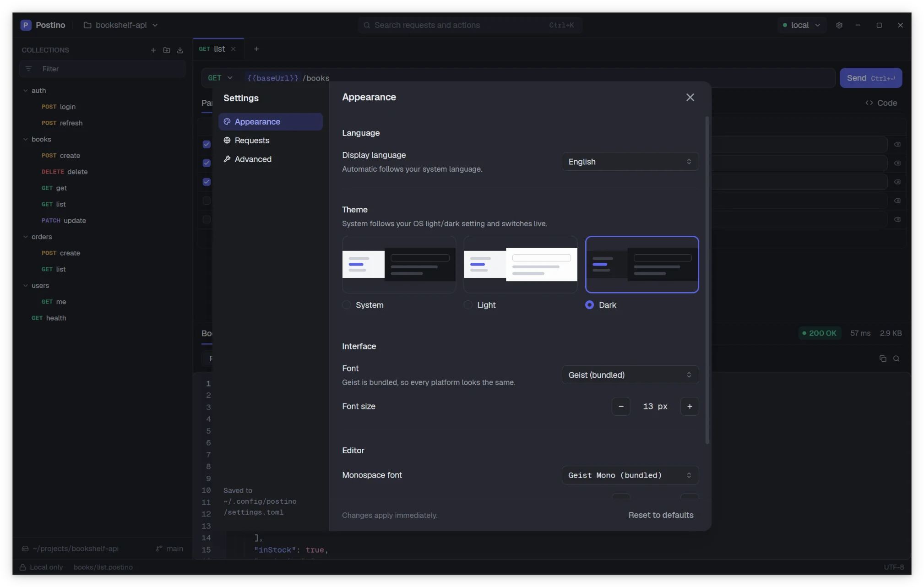Click the settings dialog scrollbar
This screenshot has height=587, width=924.
(x=707, y=280)
